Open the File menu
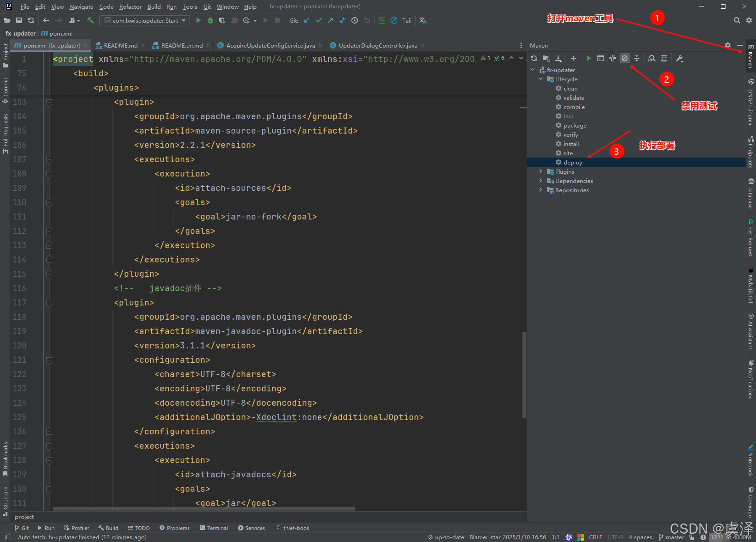Viewport: 756px width, 542px height. [25, 6]
